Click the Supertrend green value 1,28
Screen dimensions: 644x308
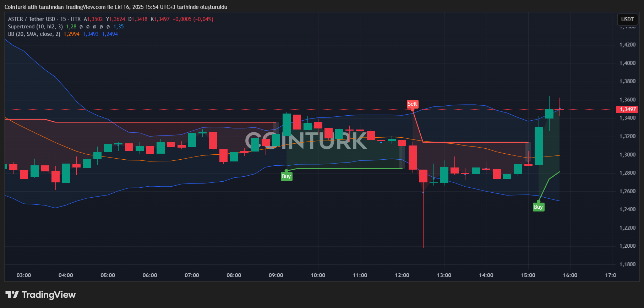coord(71,27)
